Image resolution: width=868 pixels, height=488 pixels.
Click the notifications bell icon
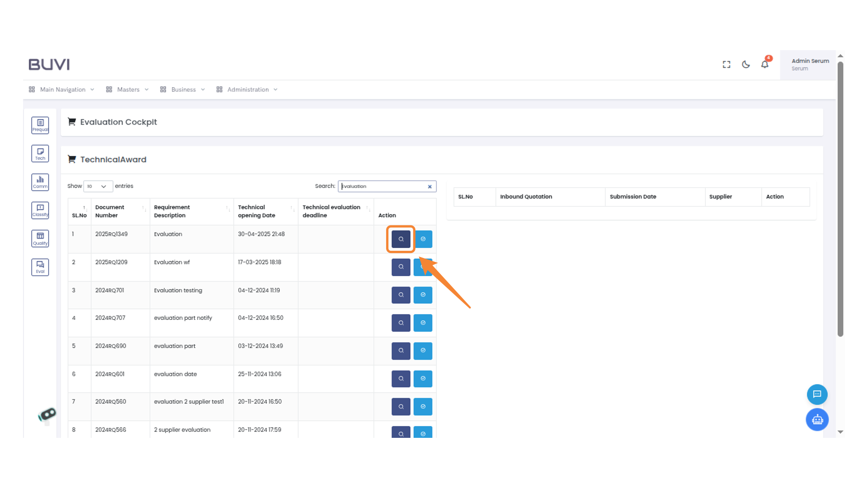pyautogui.click(x=764, y=65)
